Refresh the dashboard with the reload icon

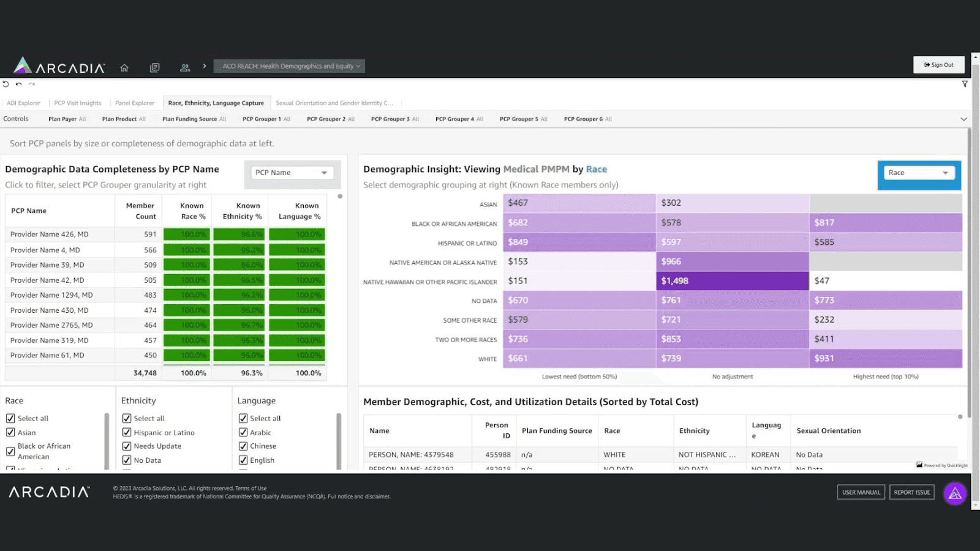coord(5,84)
